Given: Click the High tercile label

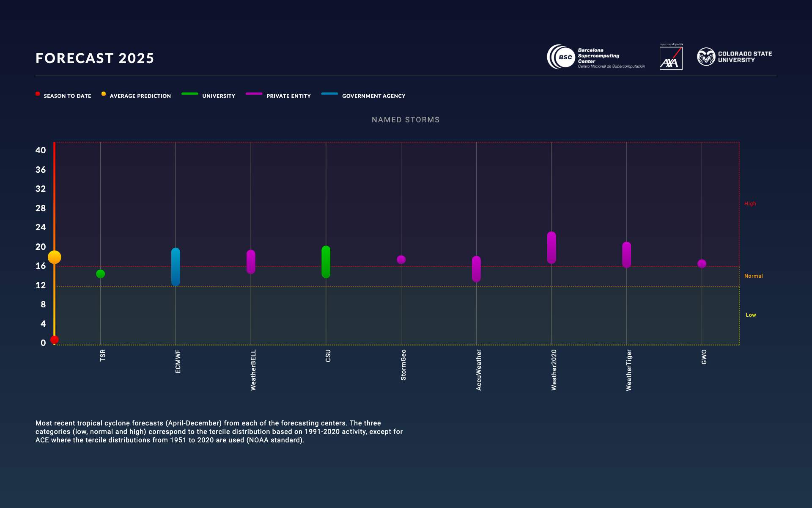Looking at the screenshot, I should 751,204.
